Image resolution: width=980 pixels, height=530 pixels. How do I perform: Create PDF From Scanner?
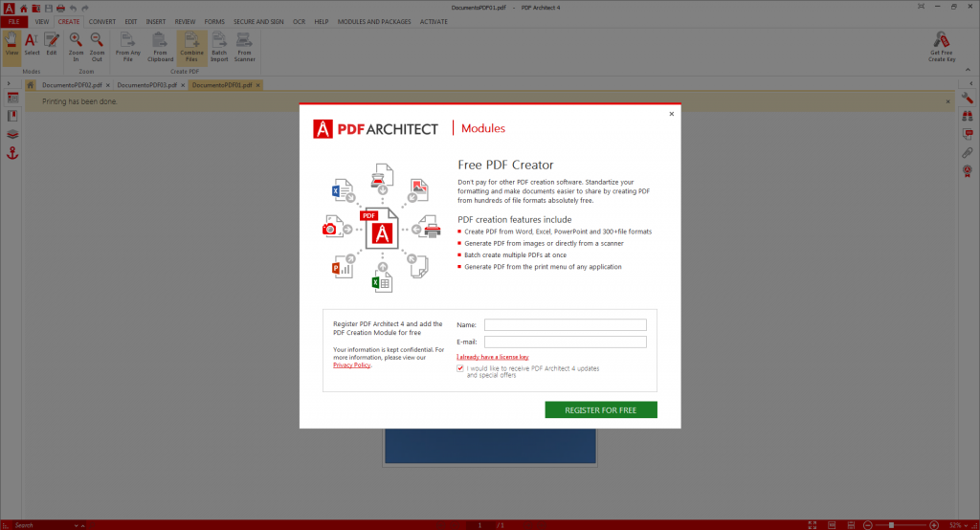[244, 47]
